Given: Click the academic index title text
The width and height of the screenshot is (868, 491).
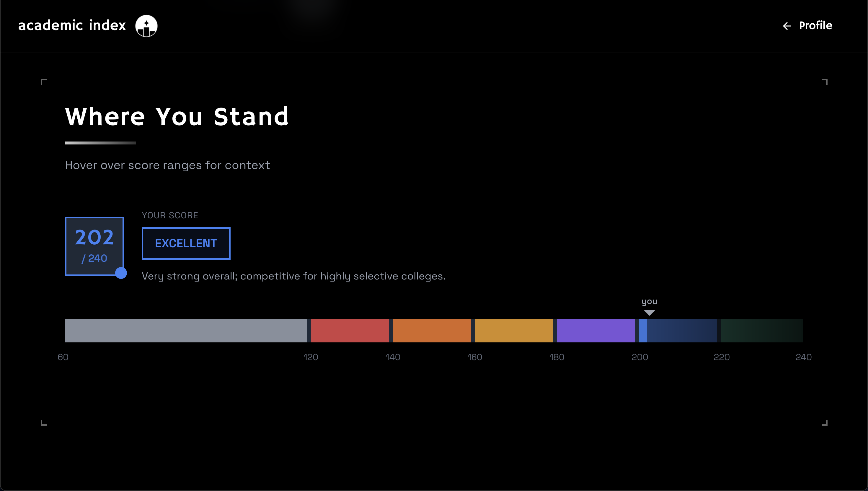Looking at the screenshot, I should coord(72,26).
